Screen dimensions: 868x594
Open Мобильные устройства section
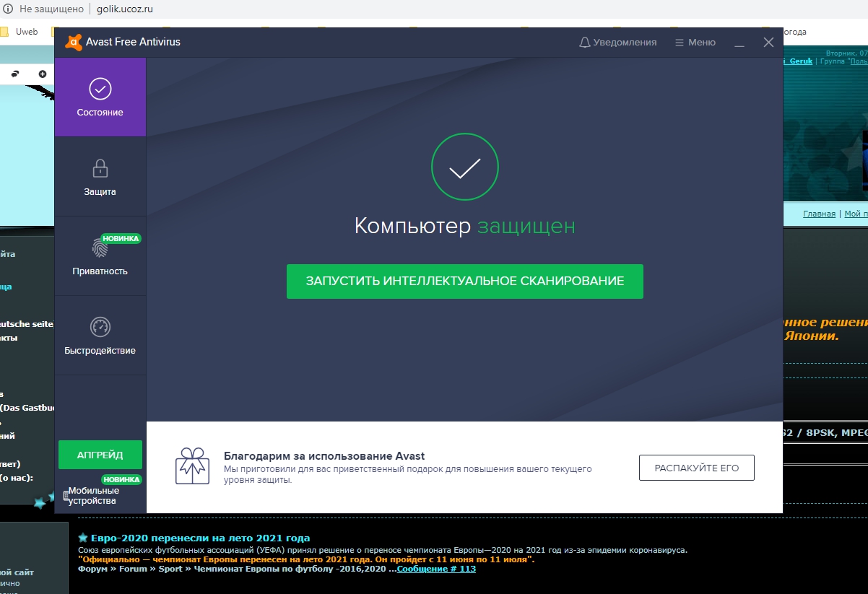(94, 496)
